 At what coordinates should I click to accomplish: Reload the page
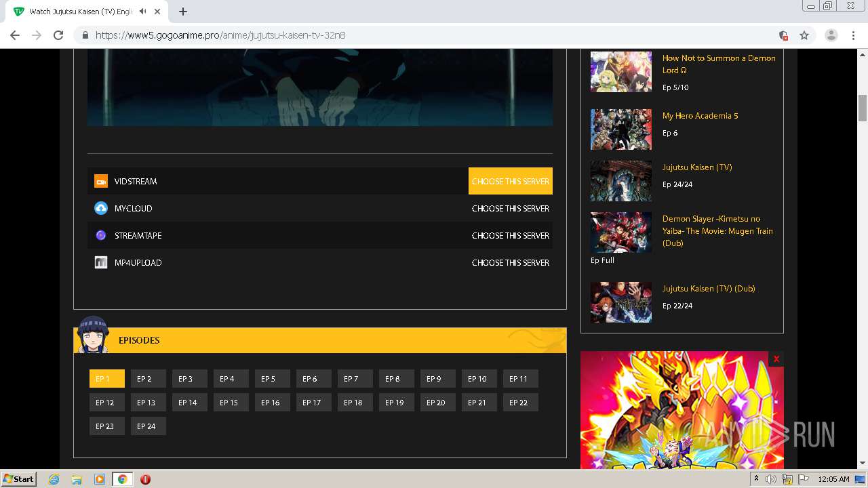pos(58,35)
